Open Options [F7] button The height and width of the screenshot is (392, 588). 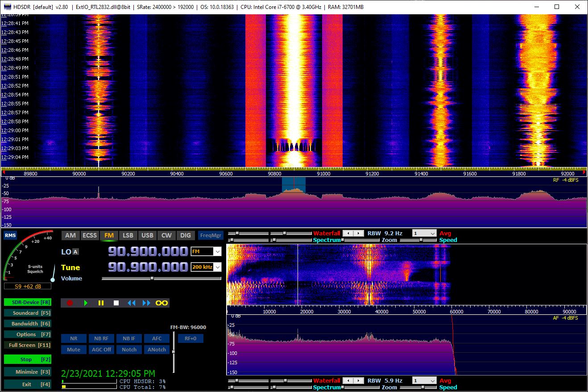pyautogui.click(x=27, y=334)
